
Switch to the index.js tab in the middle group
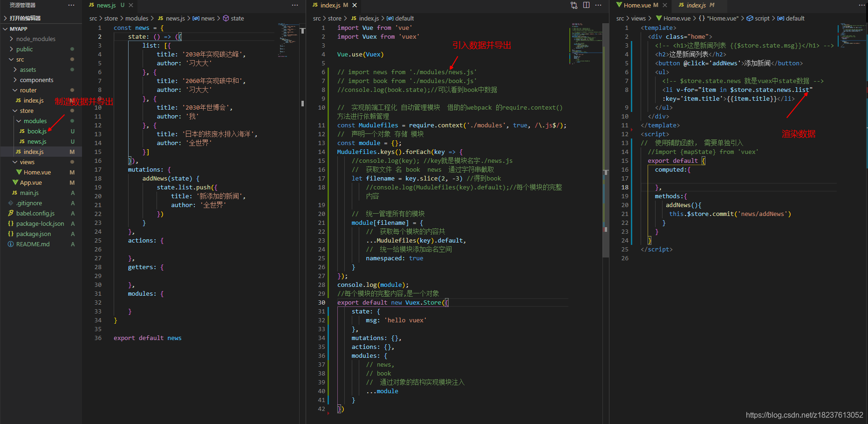(x=330, y=5)
